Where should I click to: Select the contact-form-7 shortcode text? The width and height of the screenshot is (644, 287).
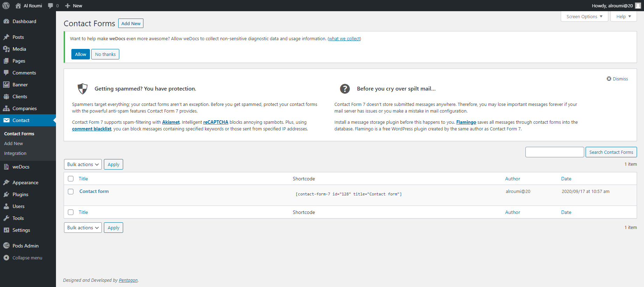pos(349,194)
